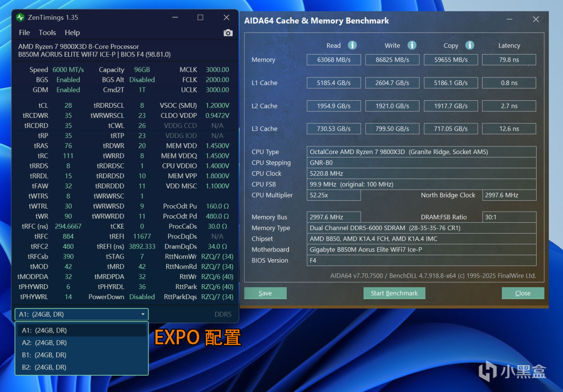Click the L3 Cache write value 799.50 GB/s

392,129
